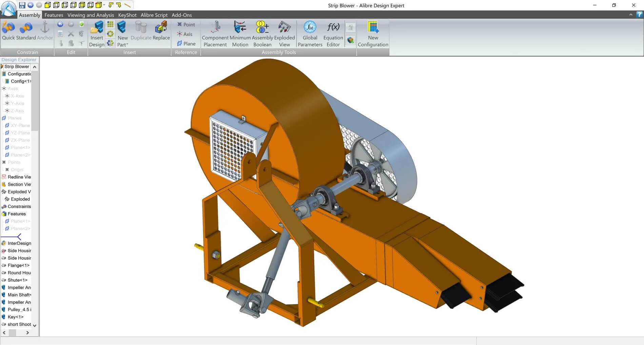This screenshot has height=345, width=644.
Task: Select the Minimum Motion tool
Action: click(240, 34)
